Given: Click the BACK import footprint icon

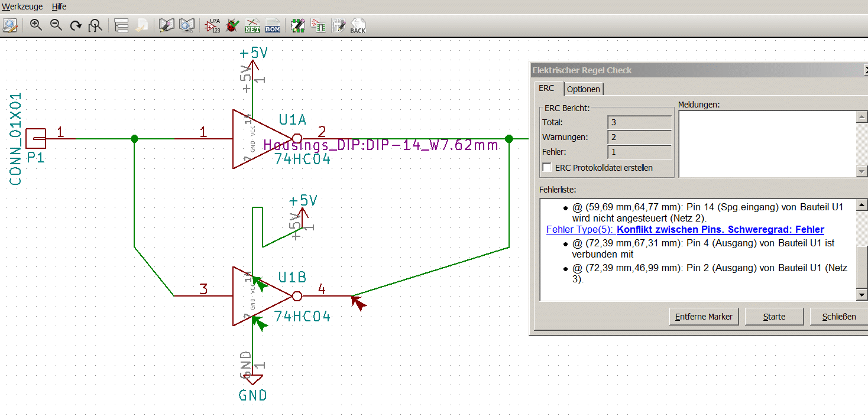Looking at the screenshot, I should pos(358,25).
